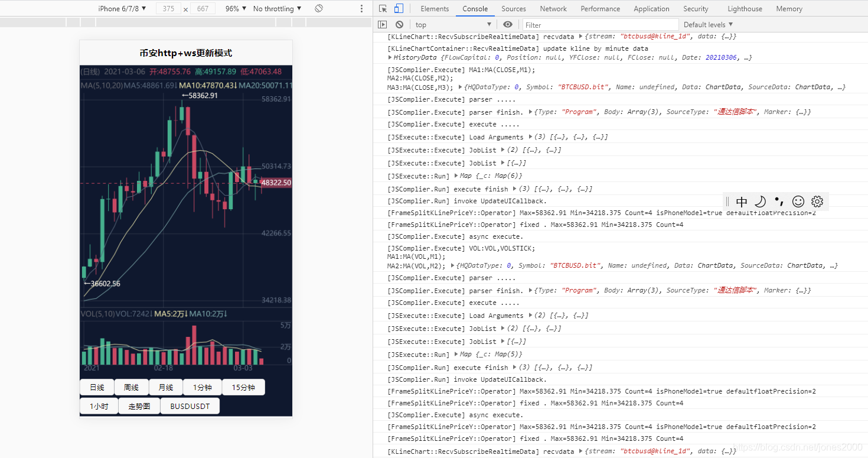Switch to the Sources tab
The width and height of the screenshot is (868, 458).
pyautogui.click(x=514, y=8)
